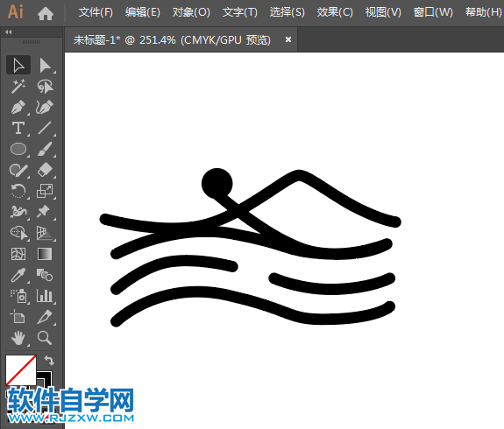This screenshot has width=504, height=429.
Task: Open the 窗口(W) menu
Action: point(433,12)
